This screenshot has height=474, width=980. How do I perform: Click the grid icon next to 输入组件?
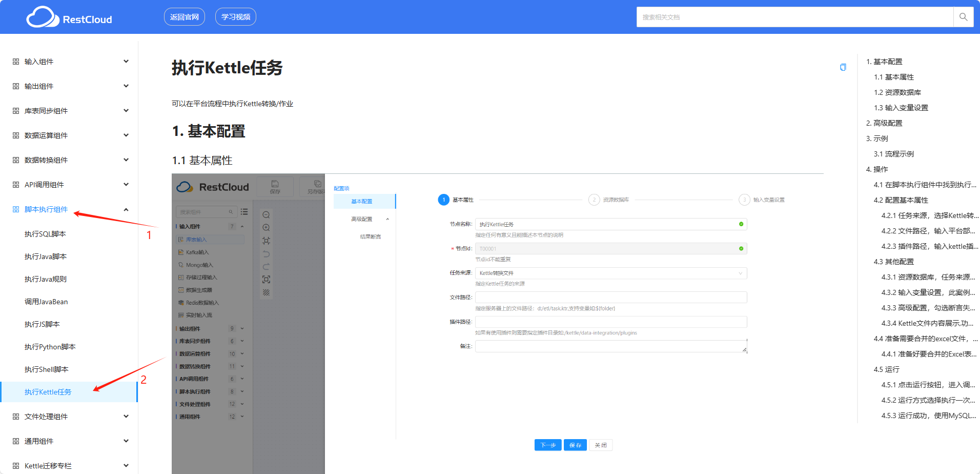click(16, 62)
